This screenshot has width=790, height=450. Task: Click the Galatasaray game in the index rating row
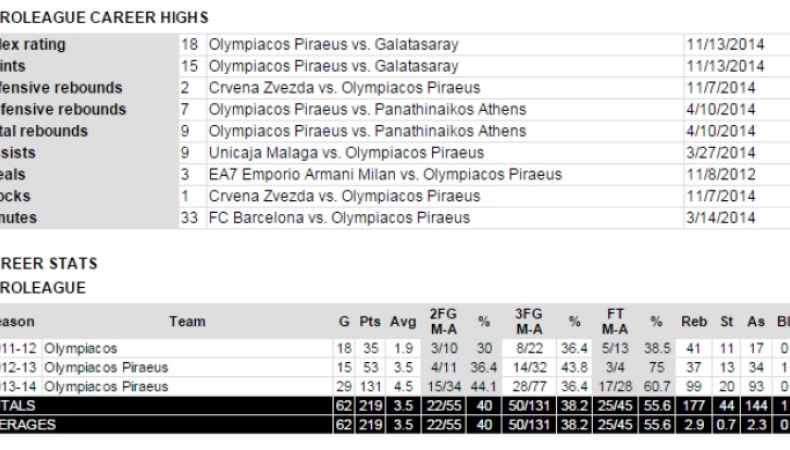pos(334,44)
